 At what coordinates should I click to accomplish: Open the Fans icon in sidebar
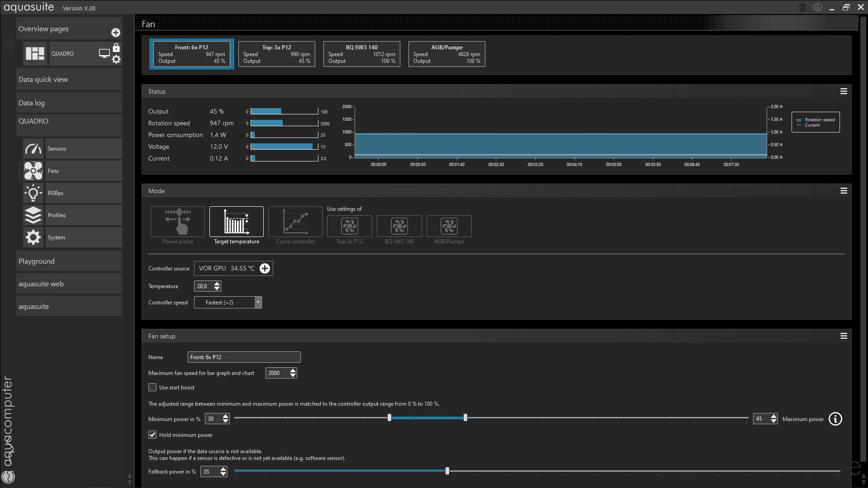(x=33, y=171)
